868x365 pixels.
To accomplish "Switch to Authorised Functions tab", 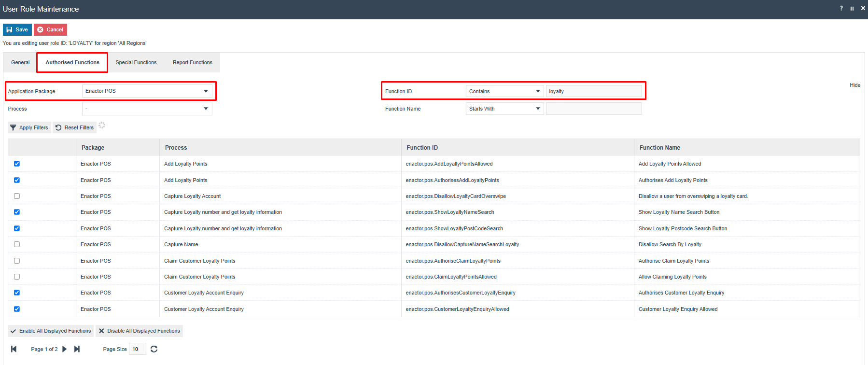I will (x=72, y=62).
